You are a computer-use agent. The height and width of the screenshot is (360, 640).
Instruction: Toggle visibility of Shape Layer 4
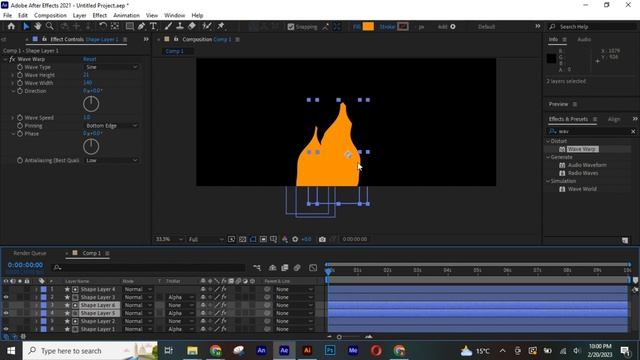[x=6, y=289]
